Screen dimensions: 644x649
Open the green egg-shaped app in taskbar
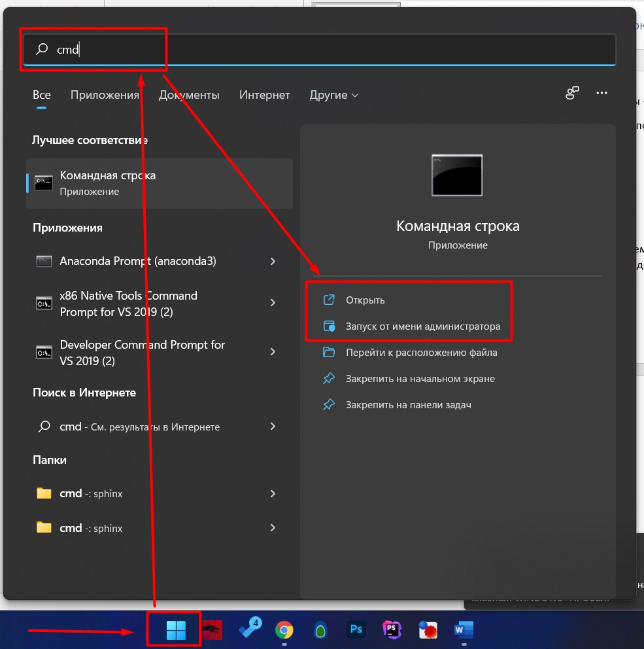[x=320, y=630]
